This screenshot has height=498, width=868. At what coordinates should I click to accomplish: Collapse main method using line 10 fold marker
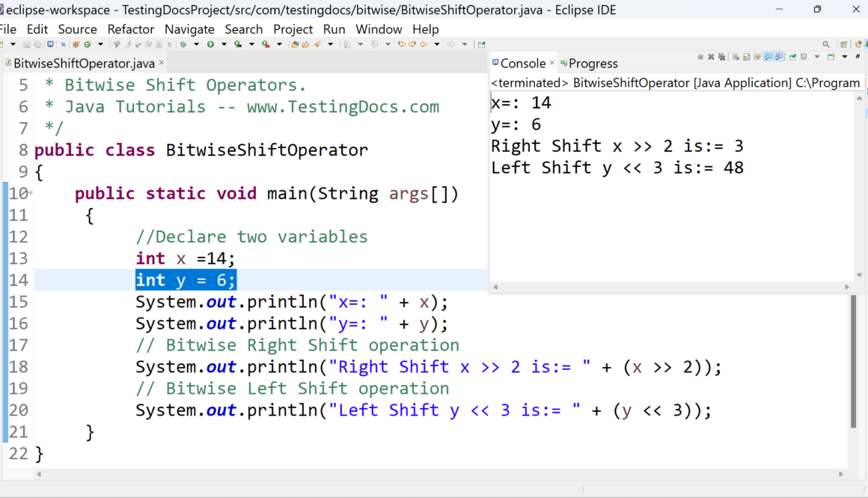coord(31,193)
